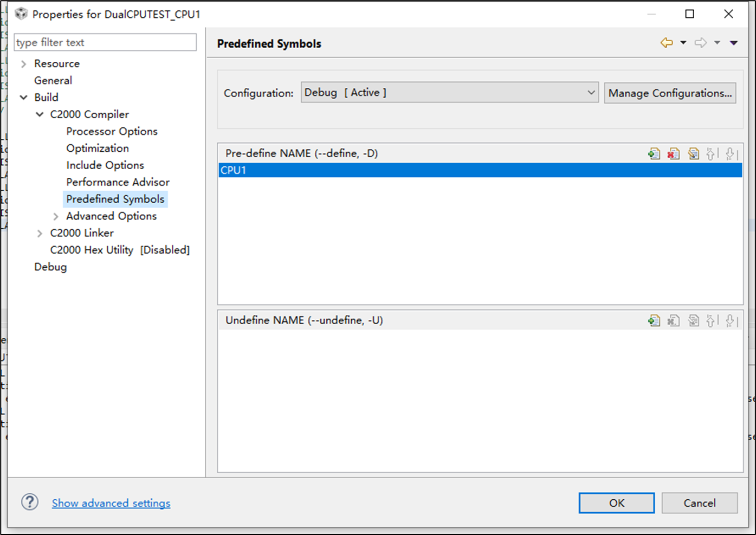Select the C2000 Linker tree item

(x=82, y=233)
